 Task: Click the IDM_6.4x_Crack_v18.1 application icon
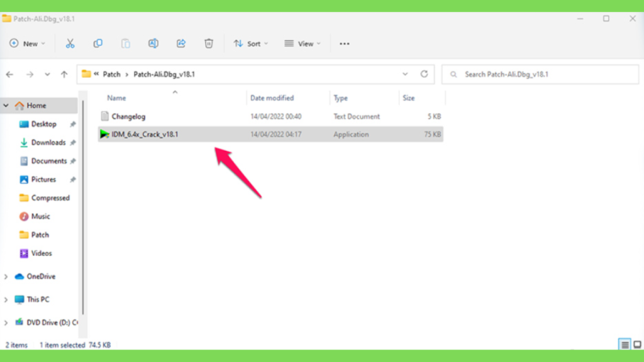click(105, 134)
